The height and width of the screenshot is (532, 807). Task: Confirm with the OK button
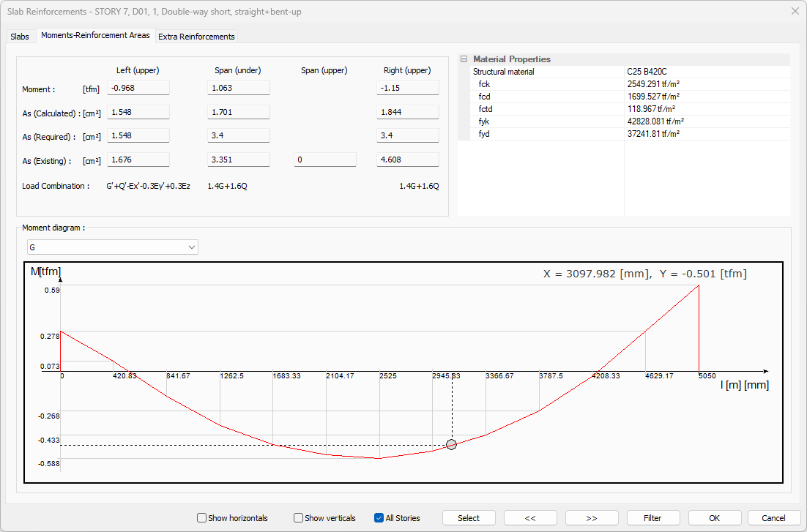pos(714,518)
